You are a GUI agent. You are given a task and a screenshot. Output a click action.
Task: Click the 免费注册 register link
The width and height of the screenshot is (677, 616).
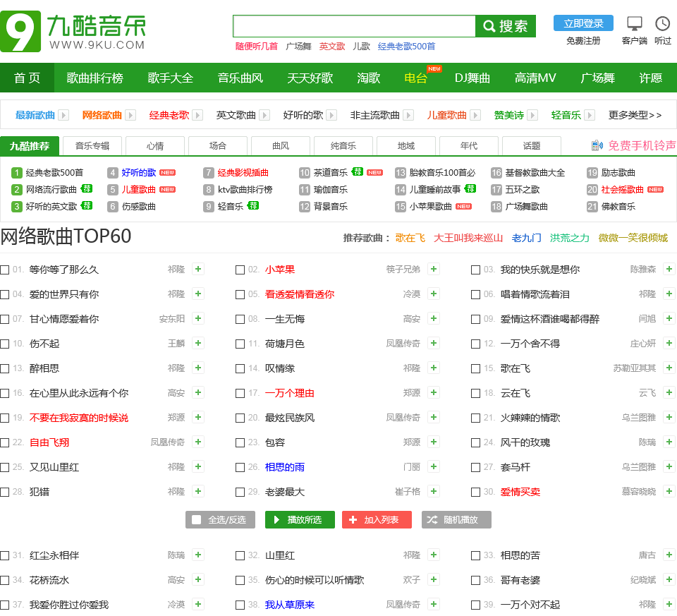point(583,41)
